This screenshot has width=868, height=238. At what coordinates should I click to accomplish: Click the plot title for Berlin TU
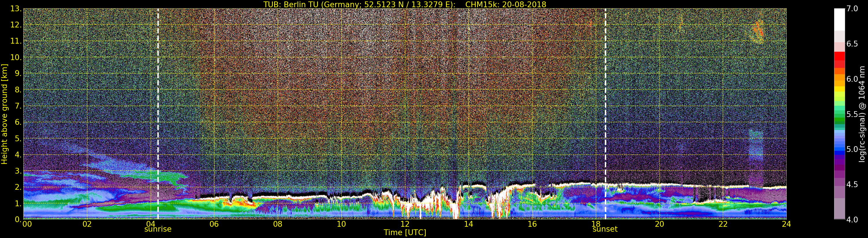[405, 4]
